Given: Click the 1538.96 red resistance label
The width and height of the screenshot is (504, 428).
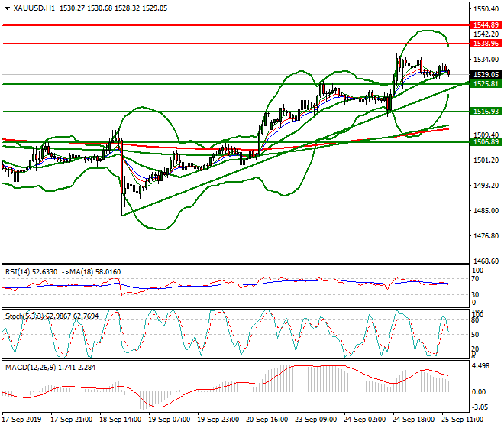Looking at the screenshot, I should pyautogui.click(x=486, y=44).
